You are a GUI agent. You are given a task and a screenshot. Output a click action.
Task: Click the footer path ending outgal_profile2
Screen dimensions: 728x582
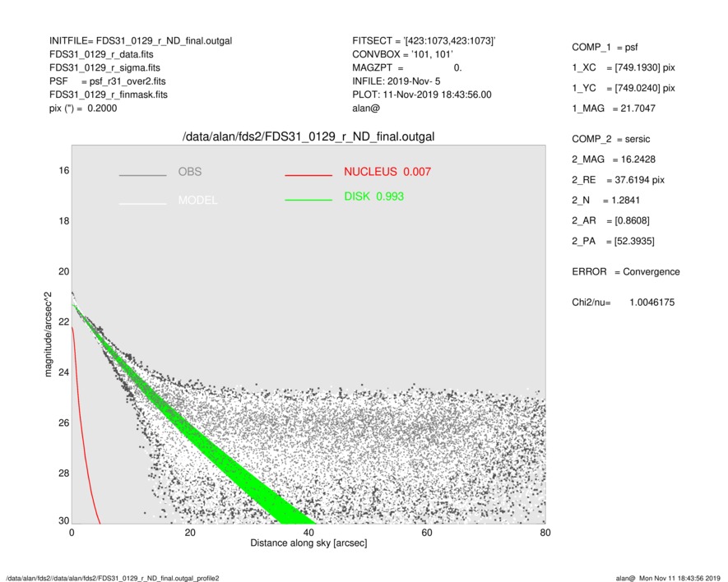pyautogui.click(x=113, y=578)
